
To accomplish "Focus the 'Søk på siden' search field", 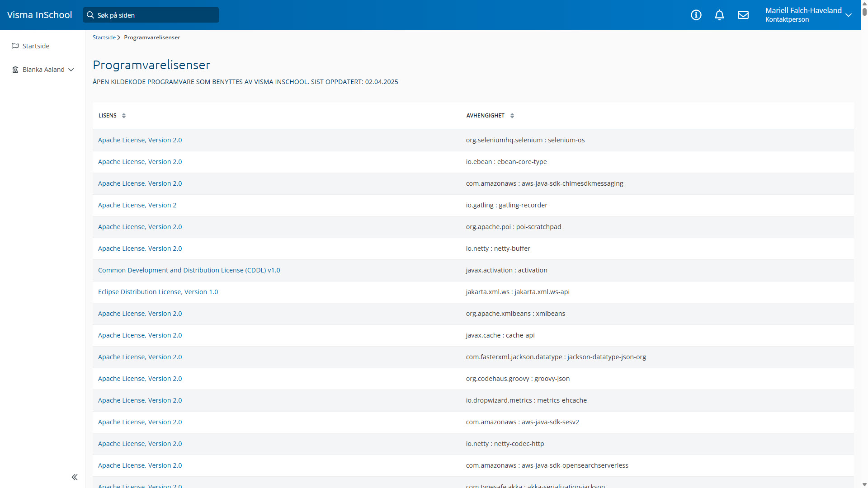I will [151, 15].
